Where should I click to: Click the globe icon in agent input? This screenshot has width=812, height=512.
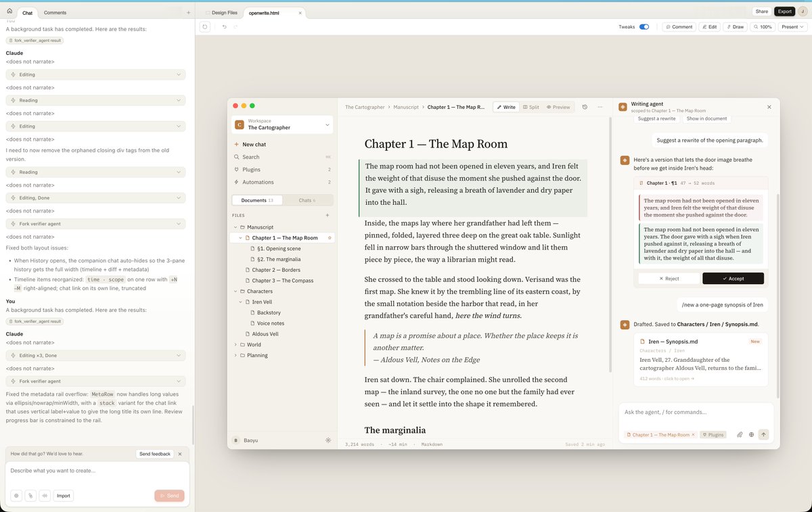pyautogui.click(x=752, y=435)
